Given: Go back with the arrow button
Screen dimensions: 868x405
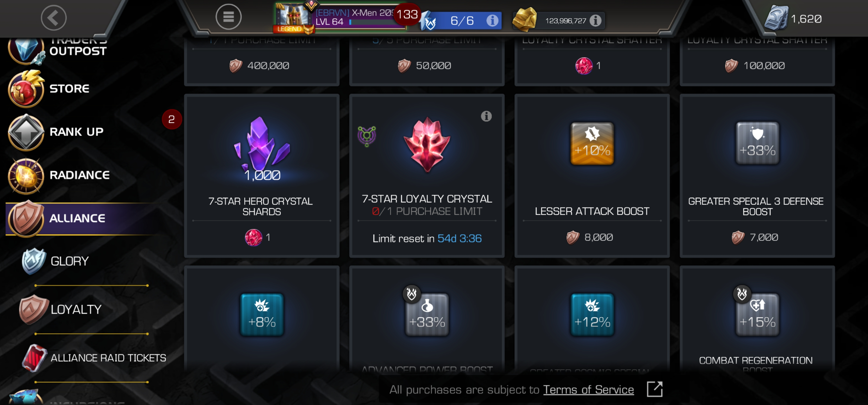Looking at the screenshot, I should click(54, 17).
